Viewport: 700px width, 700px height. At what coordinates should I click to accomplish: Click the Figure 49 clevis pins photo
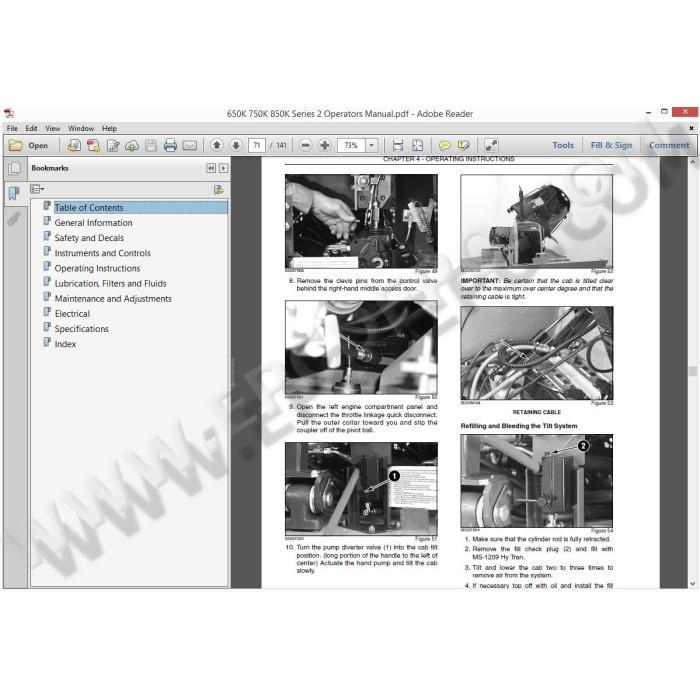click(361, 221)
